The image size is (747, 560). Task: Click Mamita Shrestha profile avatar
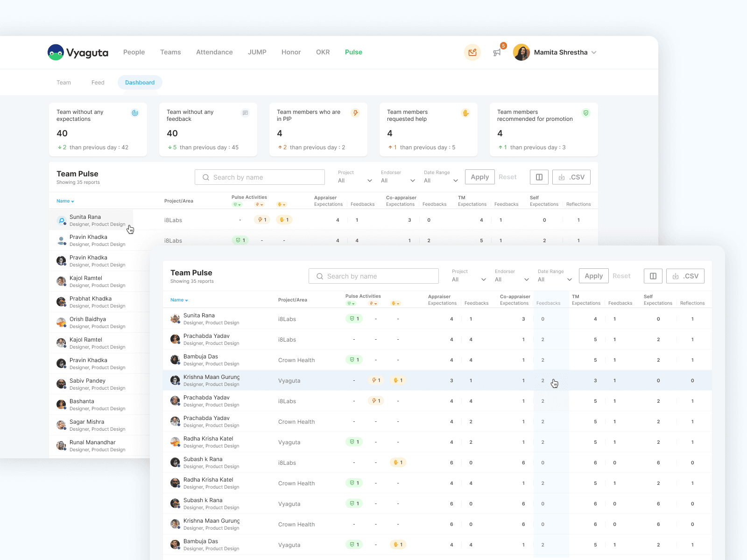click(521, 52)
